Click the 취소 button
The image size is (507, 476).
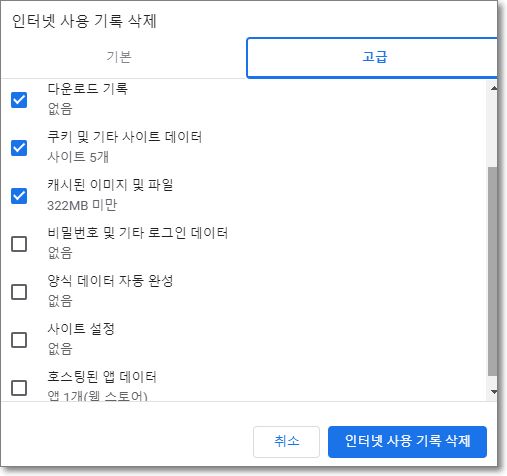click(x=286, y=441)
